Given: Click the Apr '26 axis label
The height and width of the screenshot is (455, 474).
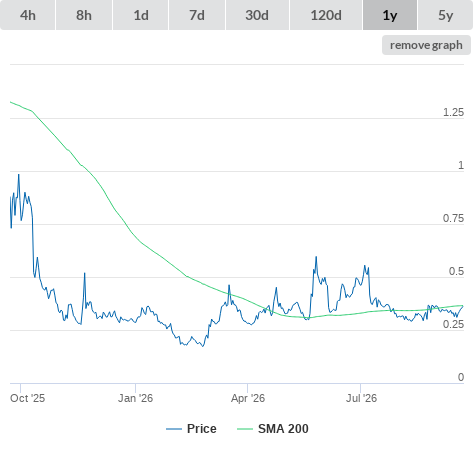Looking at the screenshot, I should (248, 398).
